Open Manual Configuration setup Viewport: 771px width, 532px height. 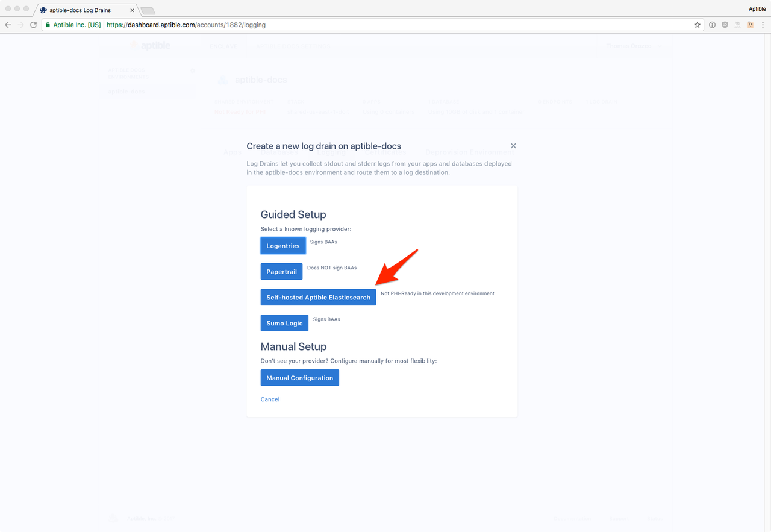(x=299, y=378)
